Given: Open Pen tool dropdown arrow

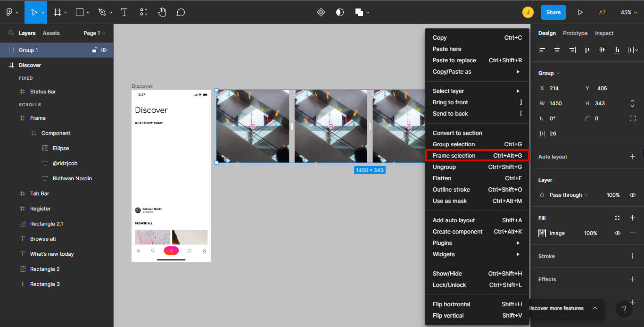Looking at the screenshot, I should click(x=110, y=13).
